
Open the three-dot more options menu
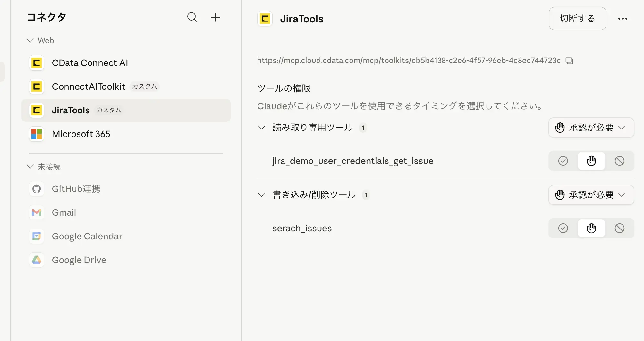(623, 19)
